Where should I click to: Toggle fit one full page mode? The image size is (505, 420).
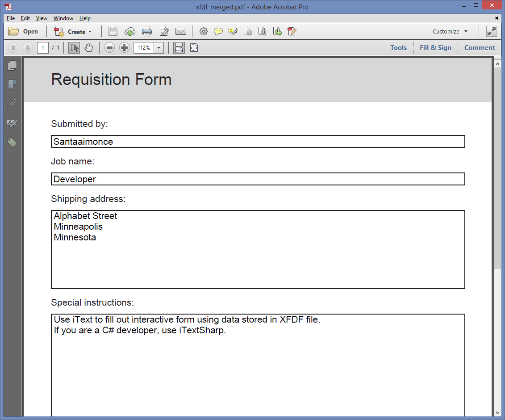point(194,48)
